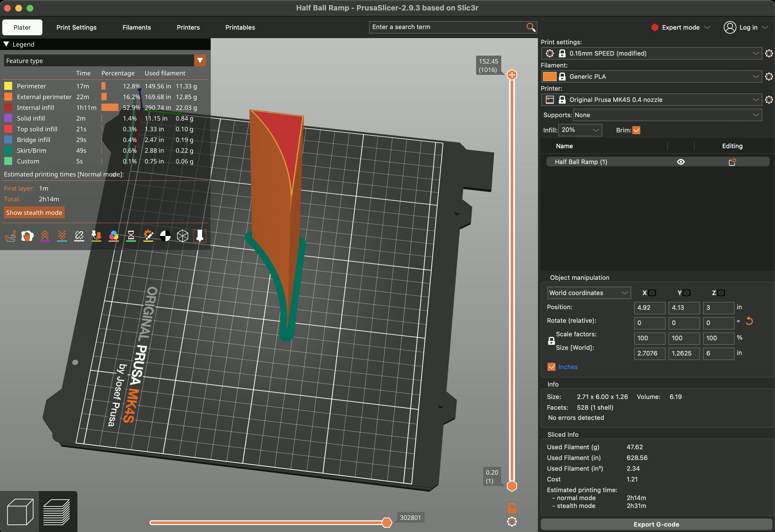Viewport: 775px width, 532px height.
Task: Open the Feature type view dropdown
Action: pyautogui.click(x=200, y=61)
